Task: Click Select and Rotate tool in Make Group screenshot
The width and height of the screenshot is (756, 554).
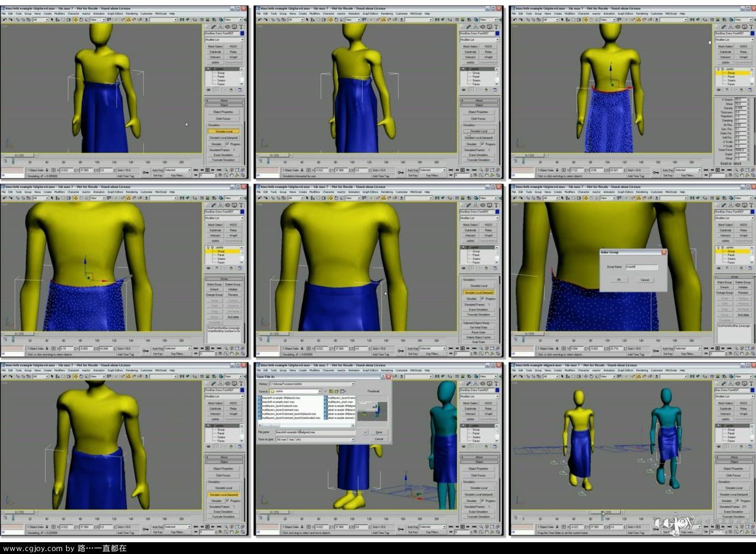Action: click(x=591, y=198)
